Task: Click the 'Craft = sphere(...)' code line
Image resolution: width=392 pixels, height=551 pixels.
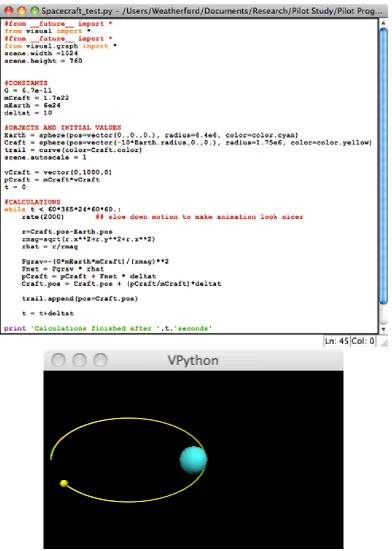Action: [x=188, y=142]
